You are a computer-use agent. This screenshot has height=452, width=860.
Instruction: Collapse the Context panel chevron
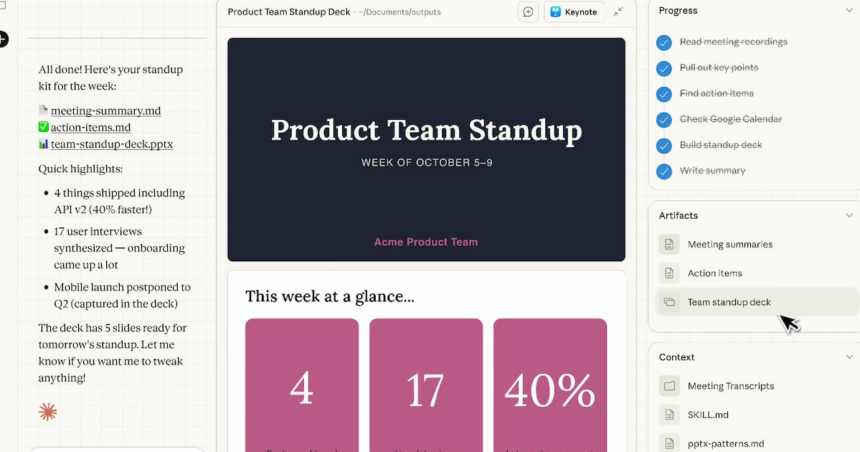click(849, 357)
